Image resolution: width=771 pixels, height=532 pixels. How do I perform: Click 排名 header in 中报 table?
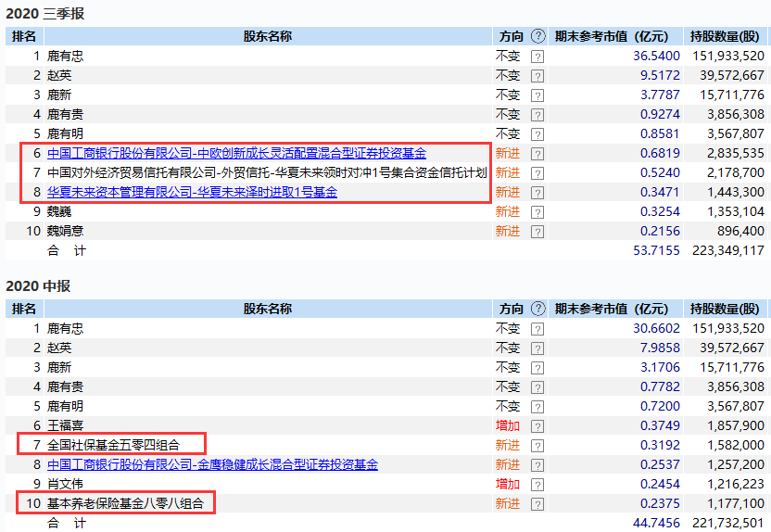(24, 309)
